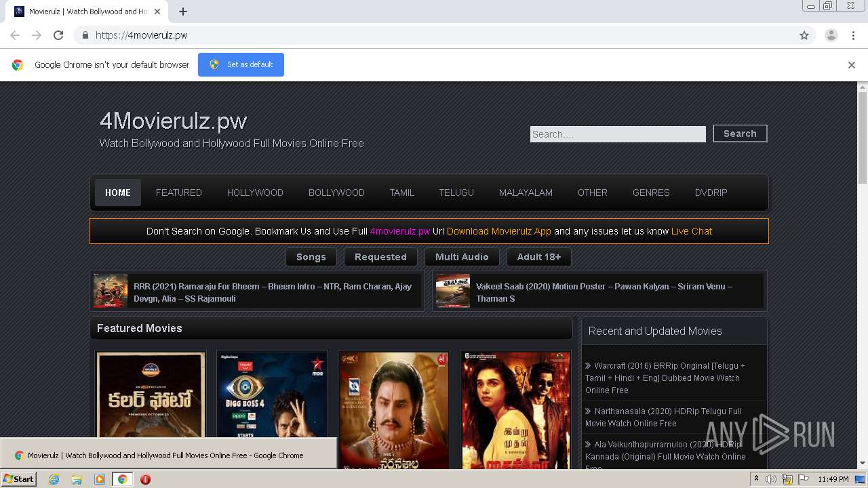This screenshot has width=868, height=488.
Task: Click the volume speaker tray icon
Action: click(x=771, y=479)
